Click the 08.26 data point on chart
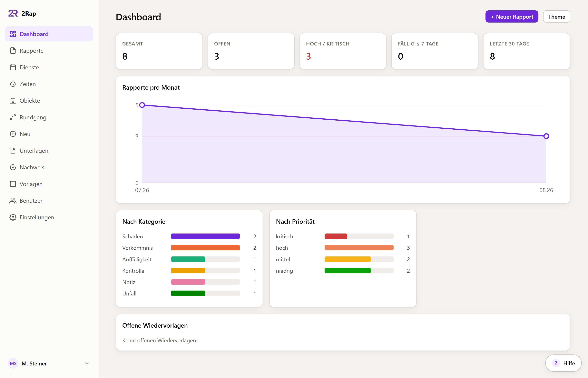Screen dimensions: 588x378 pos(546,136)
